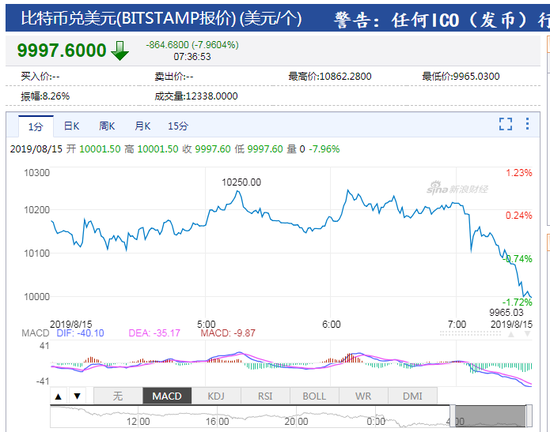
Task: Select the 1分 chart tab
Action: click(x=36, y=127)
